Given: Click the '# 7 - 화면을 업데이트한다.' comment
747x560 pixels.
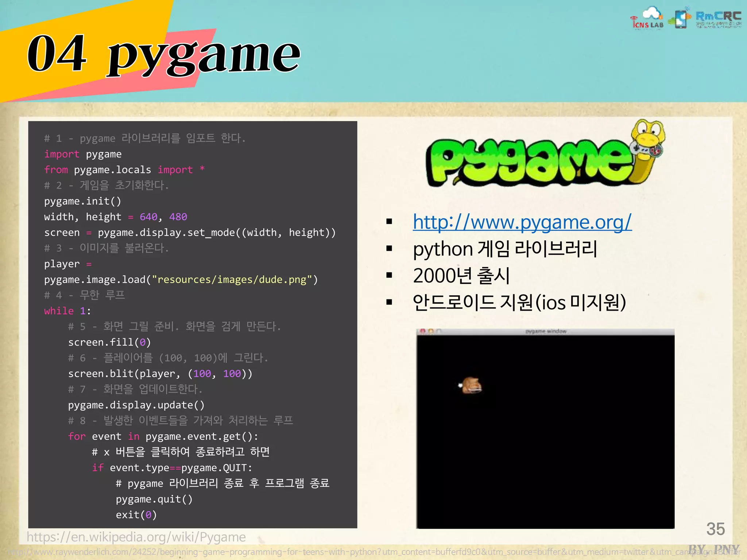Looking at the screenshot, I should [135, 389].
